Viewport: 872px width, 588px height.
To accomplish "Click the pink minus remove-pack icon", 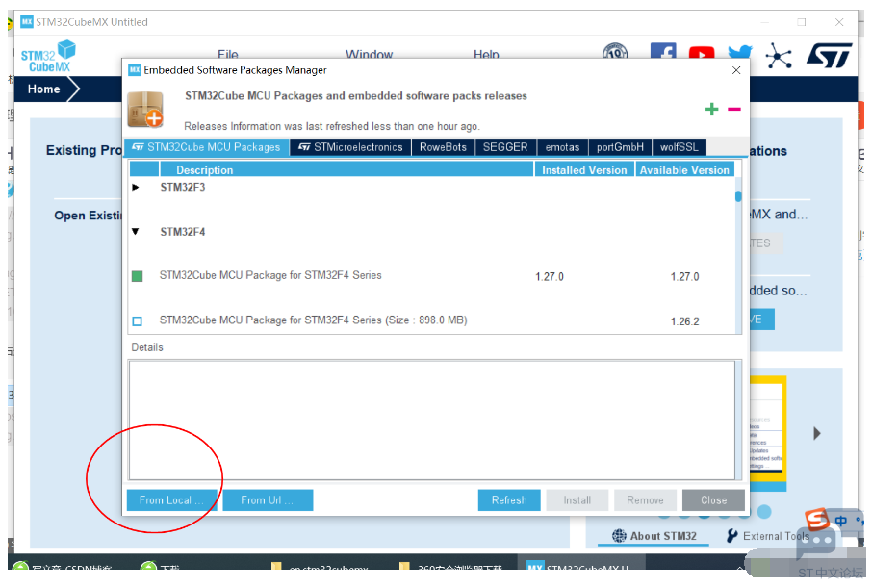I will tap(734, 109).
